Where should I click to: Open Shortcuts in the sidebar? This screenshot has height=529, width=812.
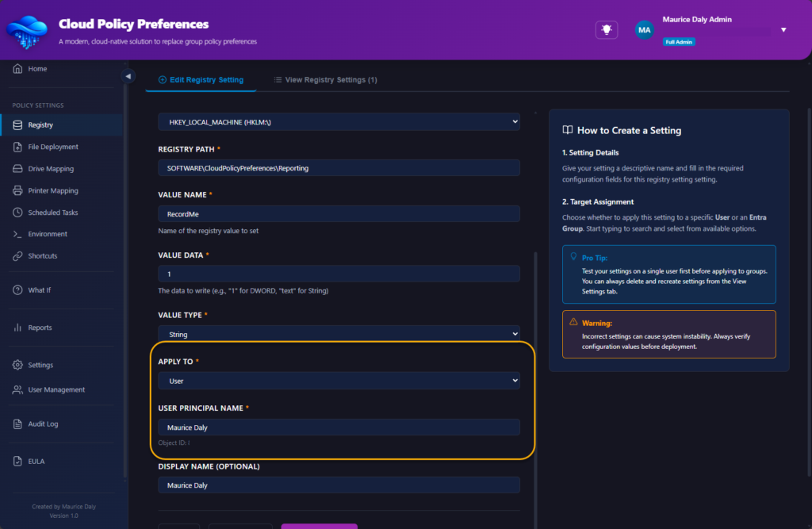coord(42,256)
